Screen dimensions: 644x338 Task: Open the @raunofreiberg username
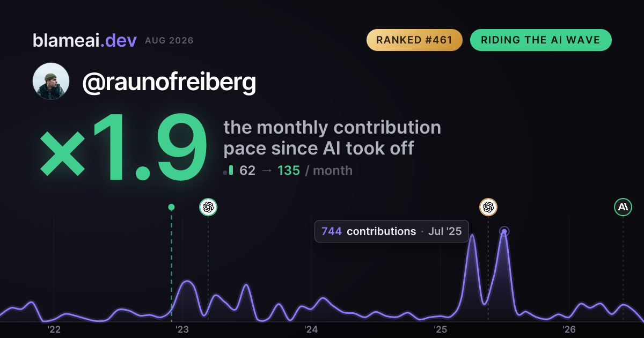tap(169, 82)
